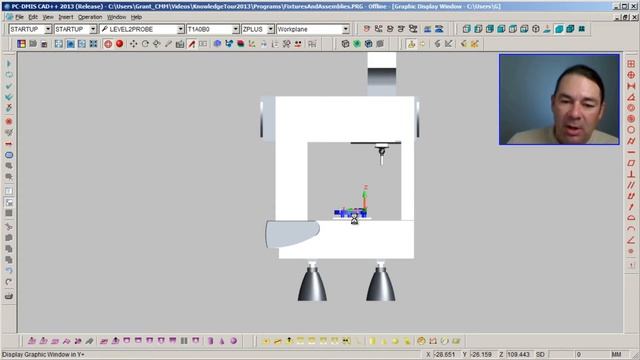Select the four-arrow move icon
Screen dimensions: 640x360
pos(133,44)
